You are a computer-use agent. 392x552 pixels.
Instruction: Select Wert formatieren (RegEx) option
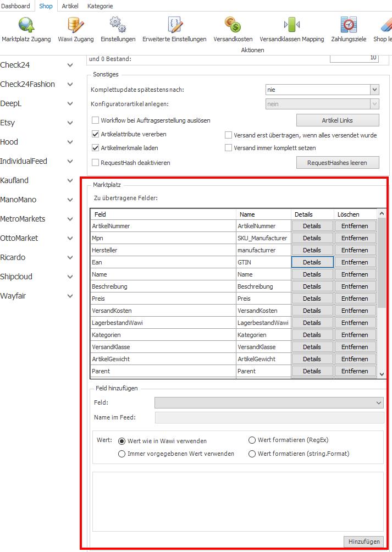(252, 440)
